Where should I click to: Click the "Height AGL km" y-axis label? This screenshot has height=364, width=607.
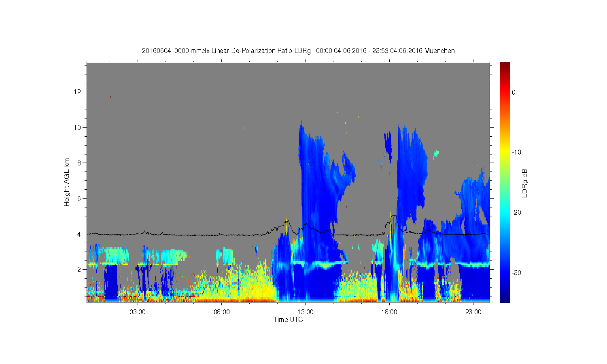coord(67,182)
